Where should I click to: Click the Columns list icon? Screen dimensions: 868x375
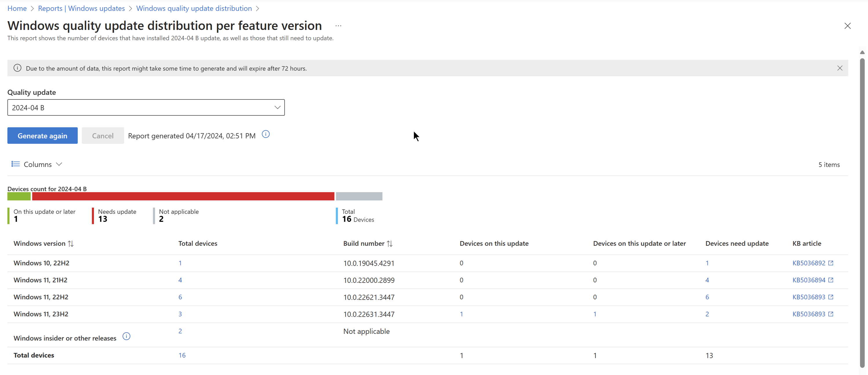pos(15,164)
